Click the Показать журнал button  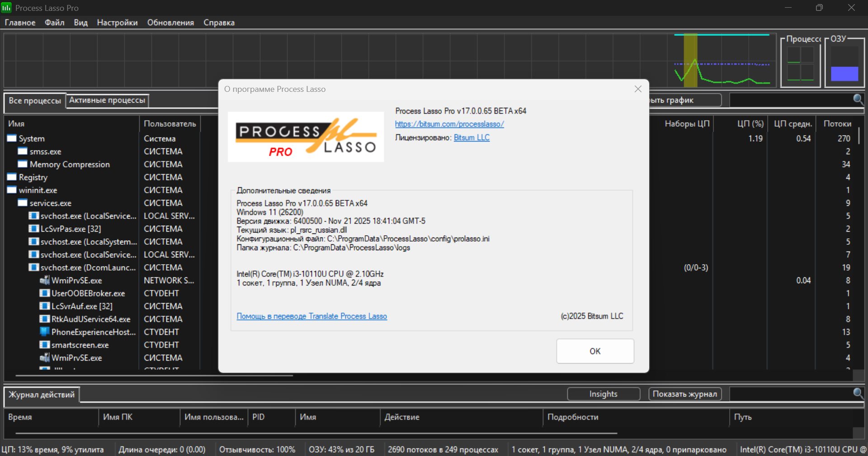click(684, 394)
